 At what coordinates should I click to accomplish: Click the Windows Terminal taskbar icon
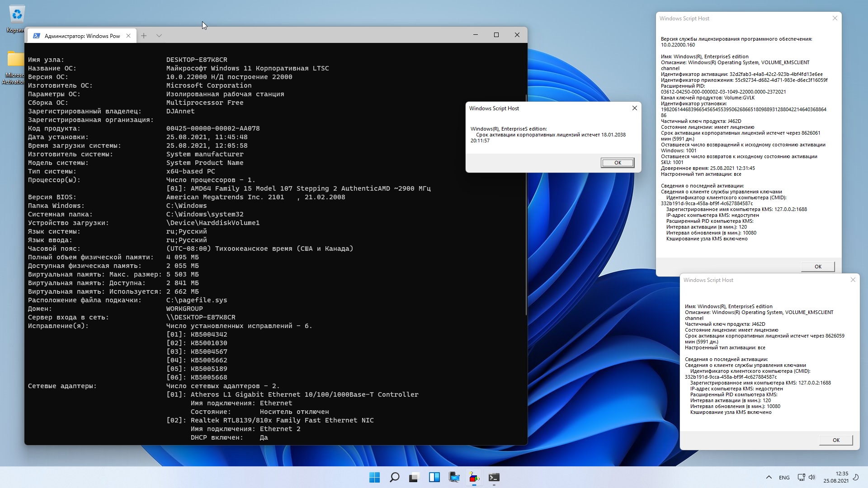[x=494, y=477]
